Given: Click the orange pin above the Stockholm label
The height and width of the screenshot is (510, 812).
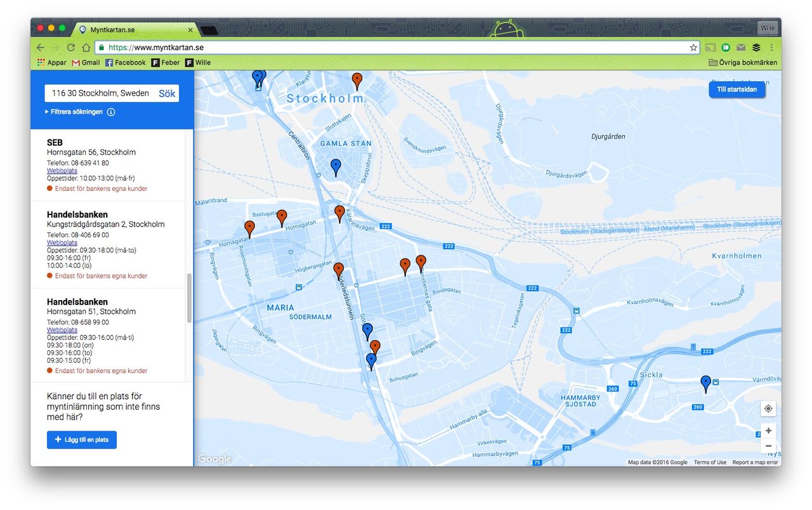Looking at the screenshot, I should pos(357,80).
